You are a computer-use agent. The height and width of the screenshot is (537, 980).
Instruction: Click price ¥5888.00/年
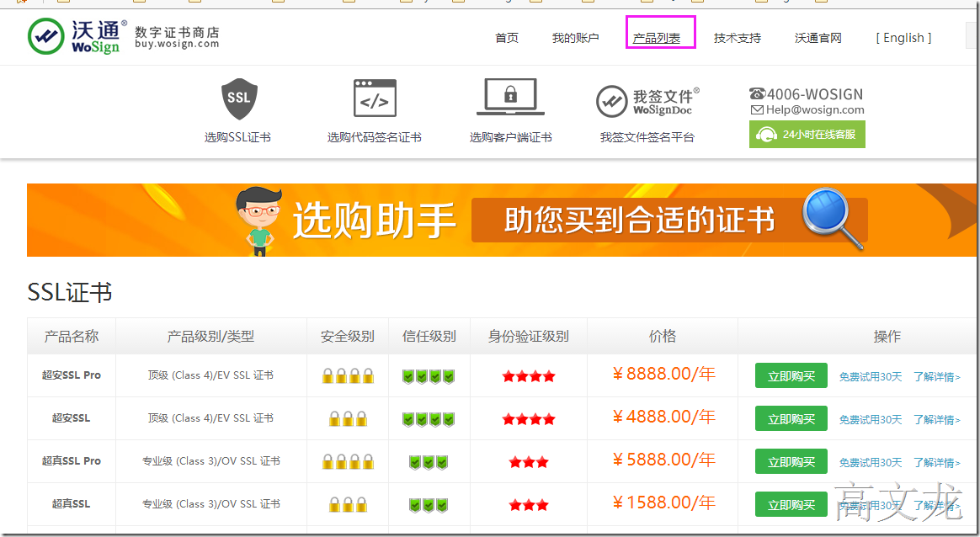tap(663, 460)
